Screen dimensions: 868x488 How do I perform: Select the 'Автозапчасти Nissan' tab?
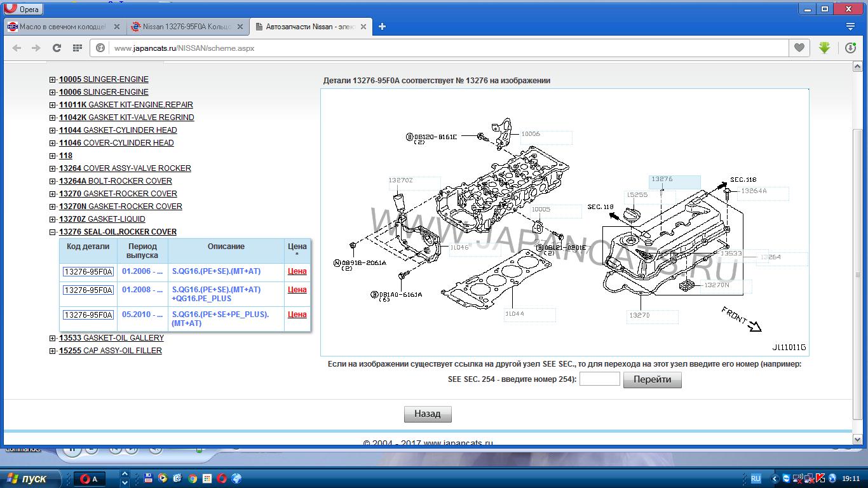pos(309,27)
